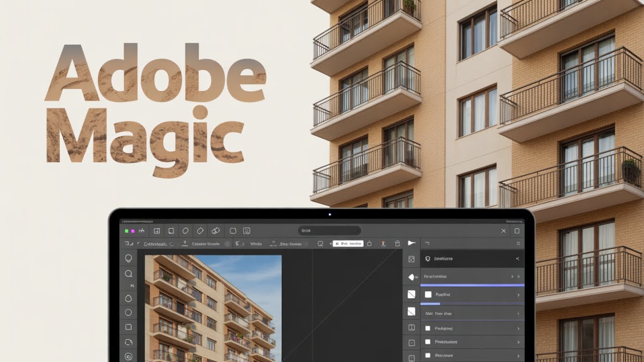Toggle the last checkbox at panel bottom
The image size is (644, 362).
(428, 354)
